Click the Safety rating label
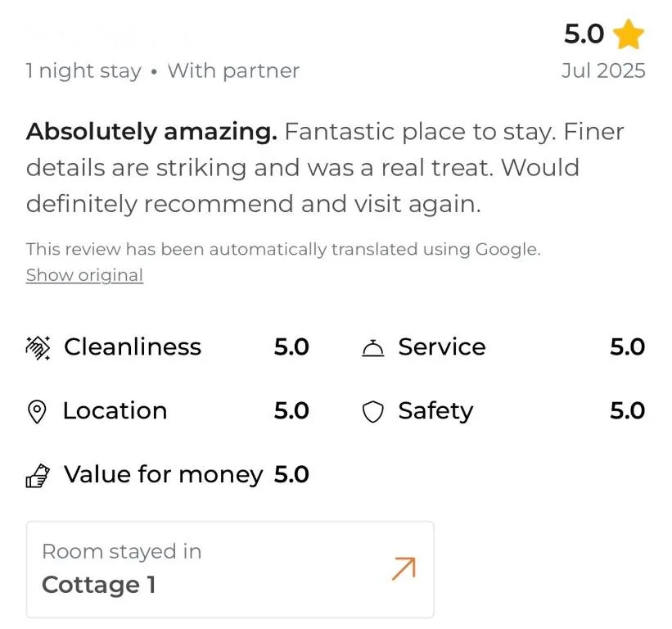This screenshot has height=629, width=672. point(435,411)
